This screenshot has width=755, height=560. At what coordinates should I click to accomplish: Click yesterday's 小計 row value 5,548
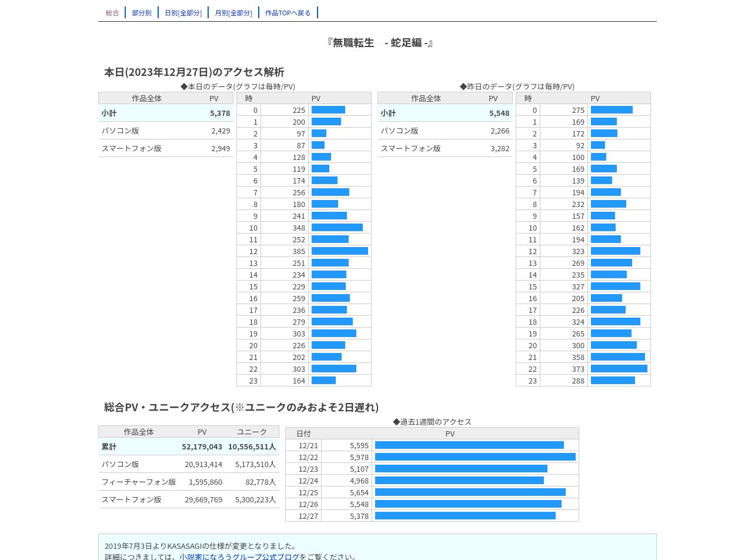499,113
